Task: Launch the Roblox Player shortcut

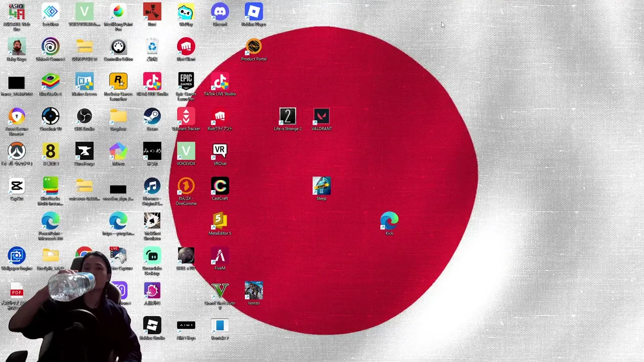Action: coord(254,12)
